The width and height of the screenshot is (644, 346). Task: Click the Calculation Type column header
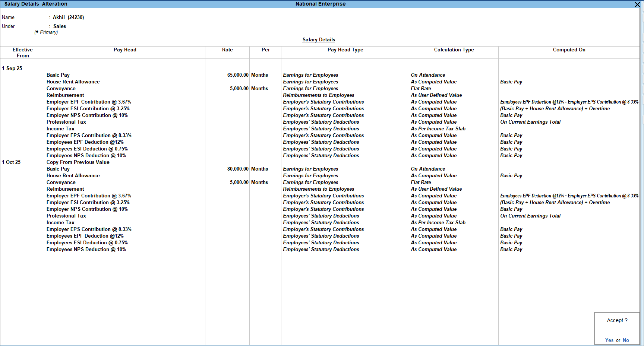[454, 50]
